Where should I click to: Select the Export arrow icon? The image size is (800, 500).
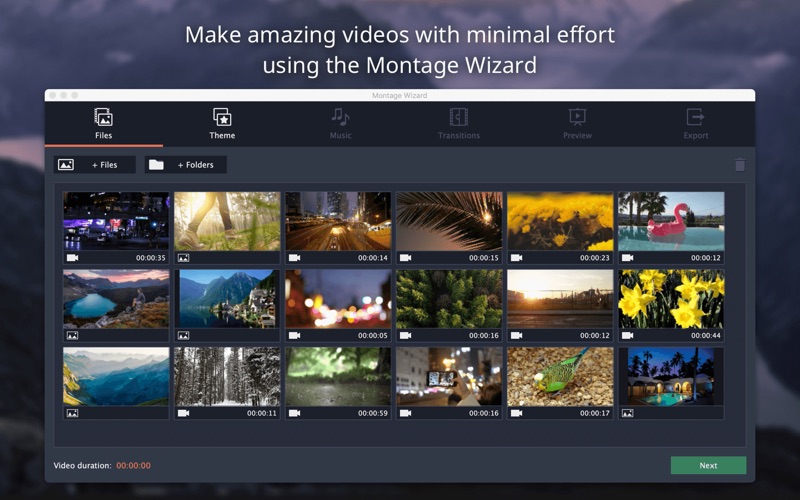click(x=695, y=117)
